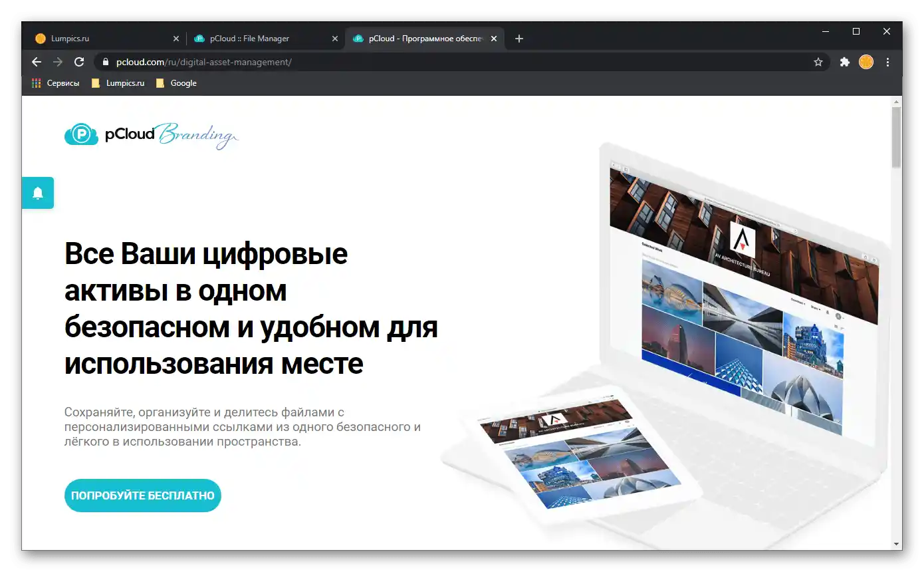Open the Lumpics.ru bookmark folder
Image resolution: width=924 pixels, height=572 pixels.
118,83
